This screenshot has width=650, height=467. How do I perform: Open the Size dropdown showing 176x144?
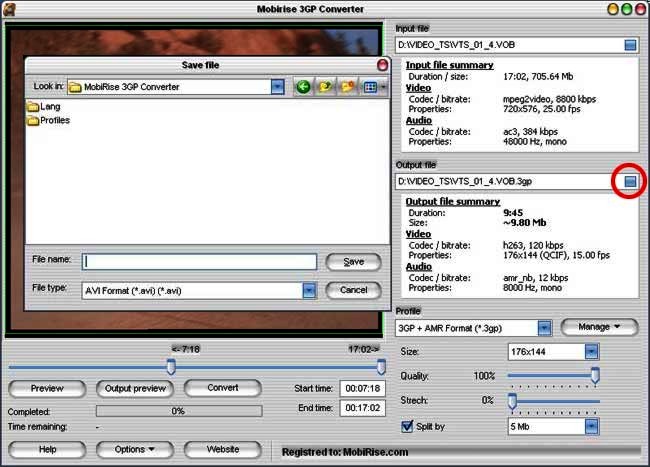pyautogui.click(x=592, y=352)
